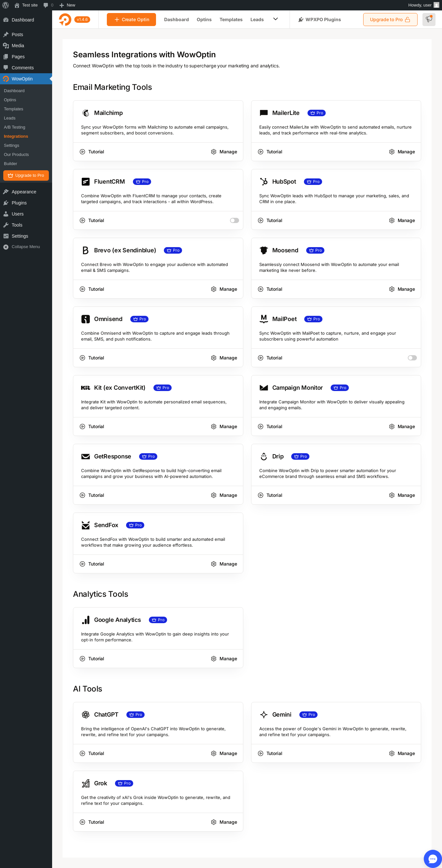Viewport: 442px width, 868px height.
Task: Expand the header navigation chevron dropdown
Action: (275, 19)
